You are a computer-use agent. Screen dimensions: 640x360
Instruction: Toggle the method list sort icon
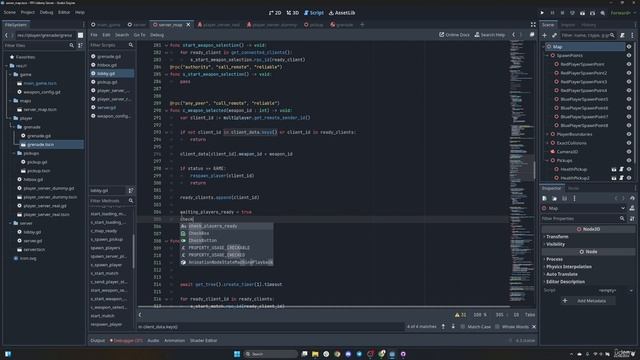pyautogui.click(x=131, y=190)
